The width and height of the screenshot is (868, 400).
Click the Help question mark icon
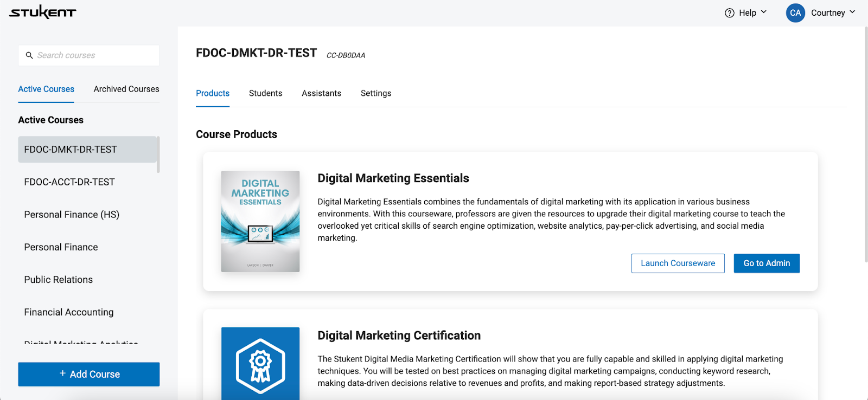point(730,13)
